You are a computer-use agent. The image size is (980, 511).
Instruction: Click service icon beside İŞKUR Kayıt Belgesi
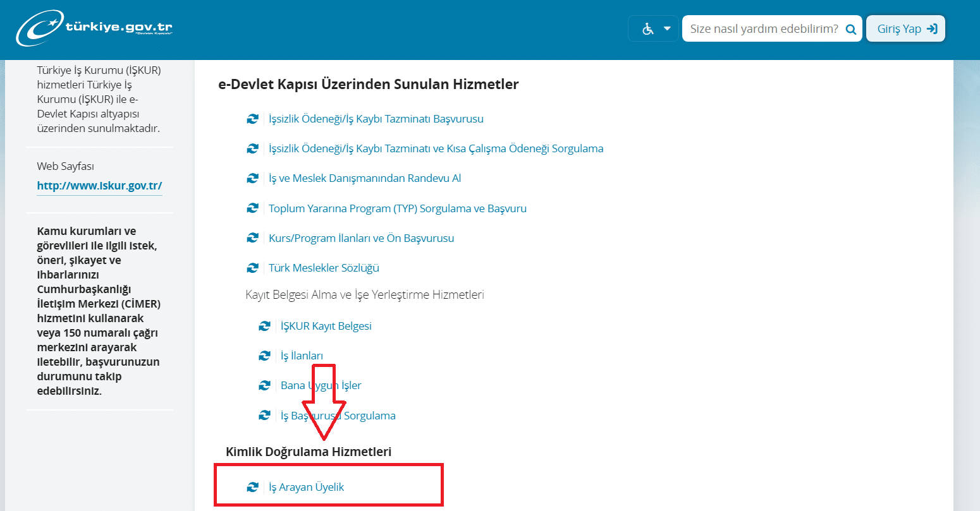click(265, 326)
